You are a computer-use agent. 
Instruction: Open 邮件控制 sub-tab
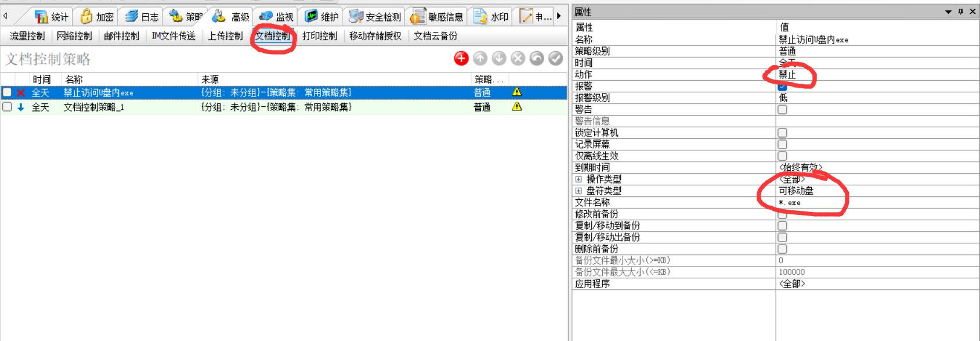(122, 36)
